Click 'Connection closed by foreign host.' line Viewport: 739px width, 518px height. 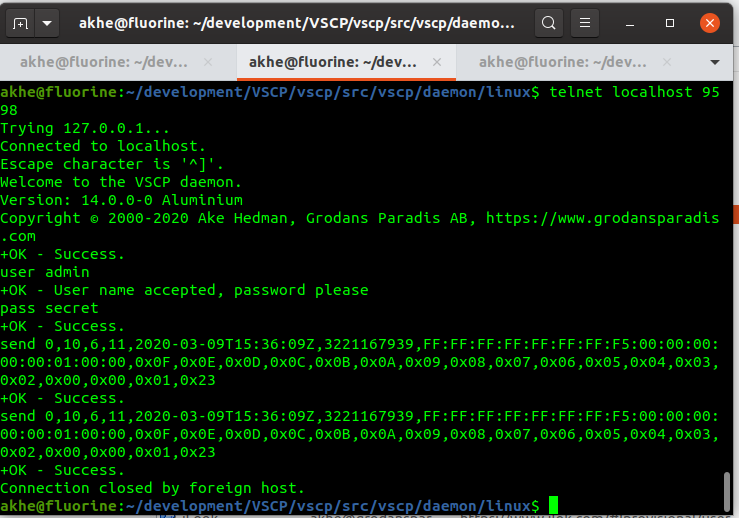click(152, 488)
